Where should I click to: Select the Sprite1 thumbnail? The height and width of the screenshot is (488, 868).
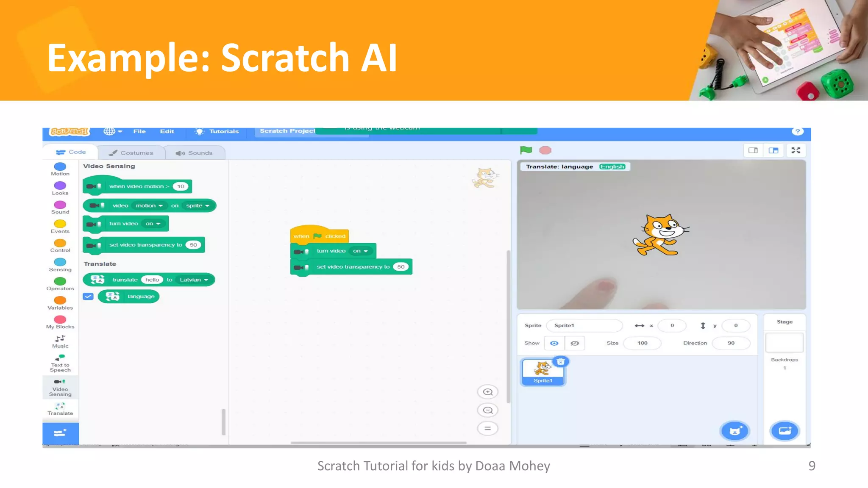coord(543,372)
